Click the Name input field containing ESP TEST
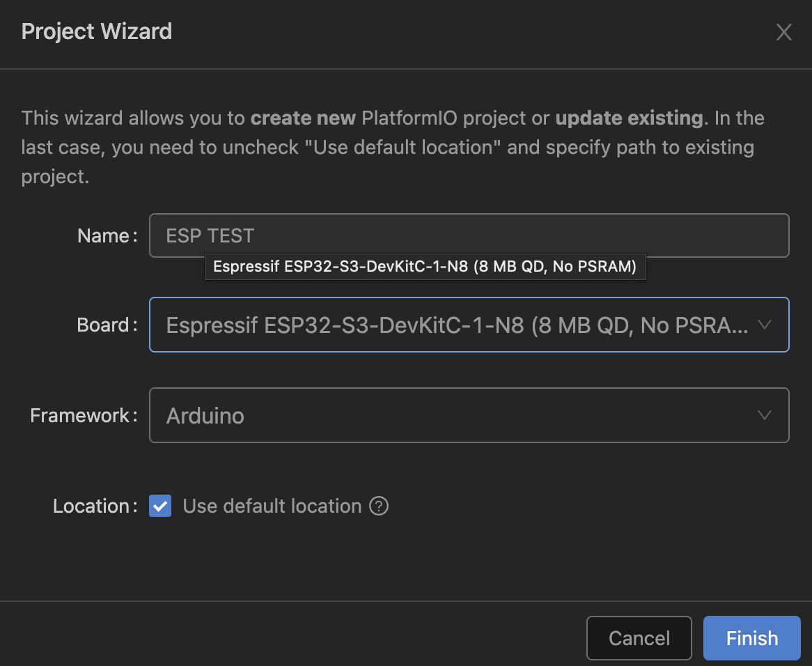Image resolution: width=812 pixels, height=666 pixels. pos(469,235)
